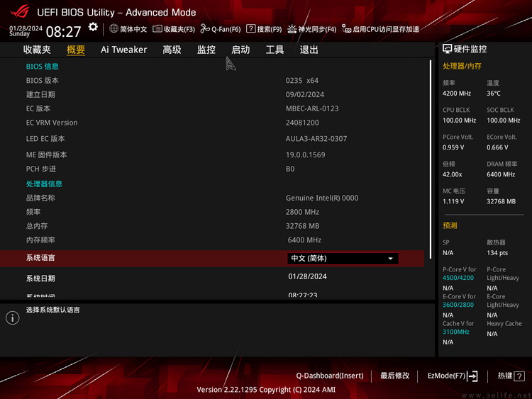
Task: Open the 监控 tab
Action: click(206, 50)
